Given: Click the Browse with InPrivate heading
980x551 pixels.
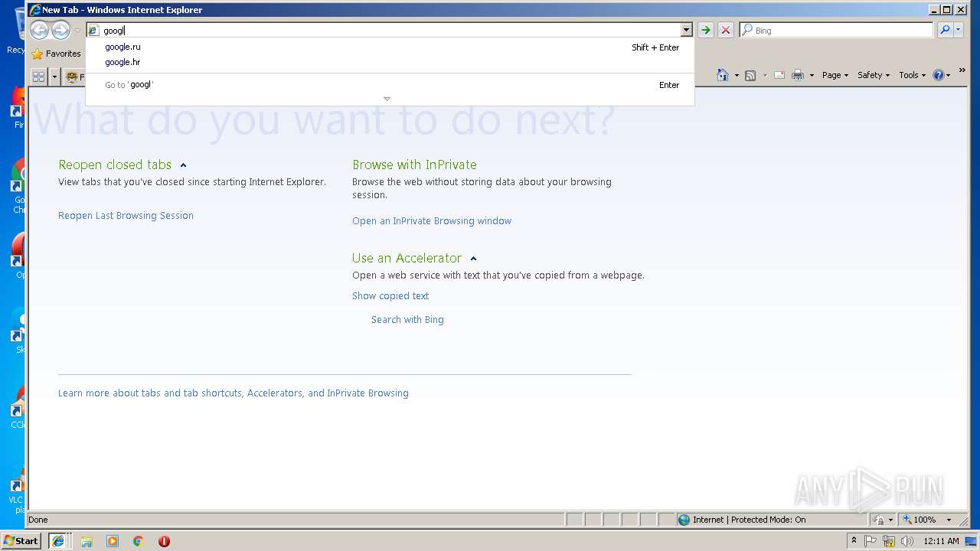Looking at the screenshot, I should [x=414, y=165].
